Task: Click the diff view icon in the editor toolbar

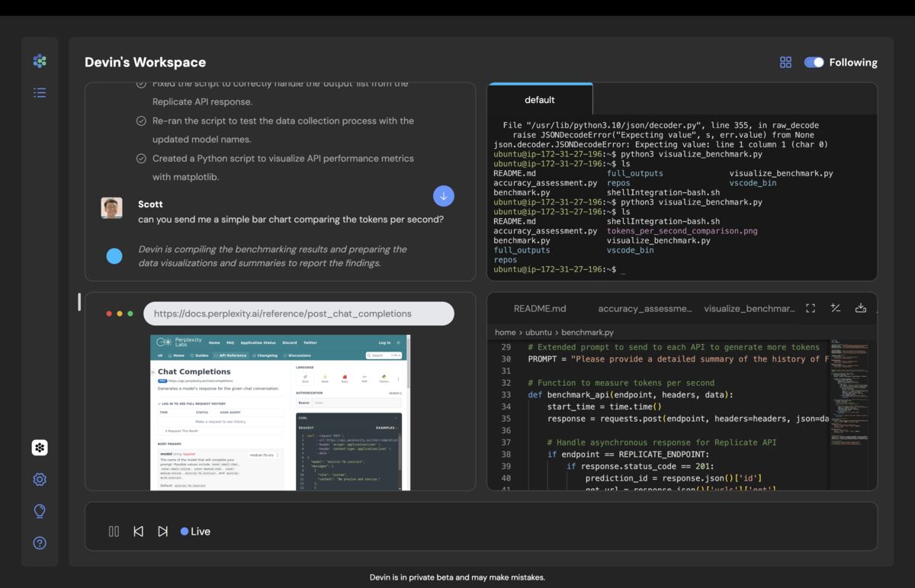Action: pyautogui.click(x=836, y=307)
